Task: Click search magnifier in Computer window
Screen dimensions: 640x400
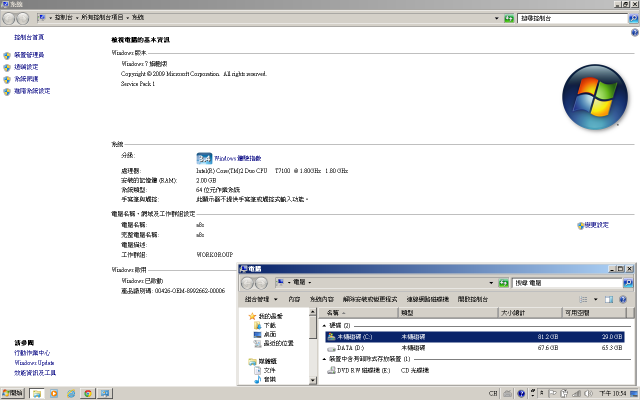Action: (628, 283)
